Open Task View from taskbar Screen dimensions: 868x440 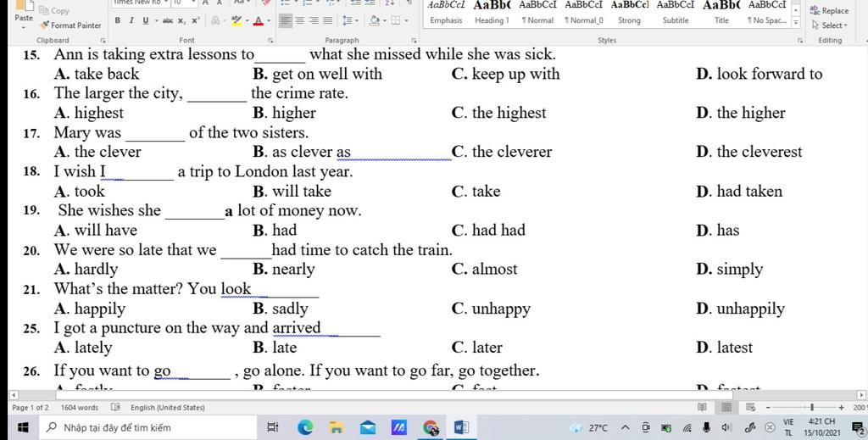(x=273, y=427)
